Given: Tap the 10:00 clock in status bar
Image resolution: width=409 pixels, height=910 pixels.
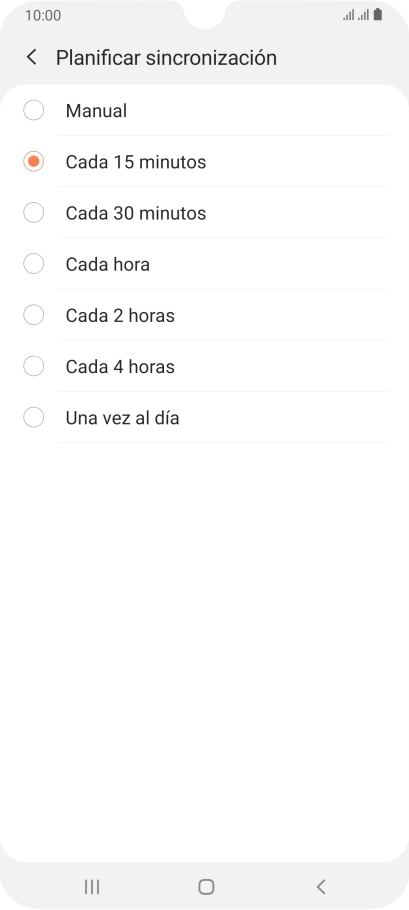Looking at the screenshot, I should (x=43, y=15).
